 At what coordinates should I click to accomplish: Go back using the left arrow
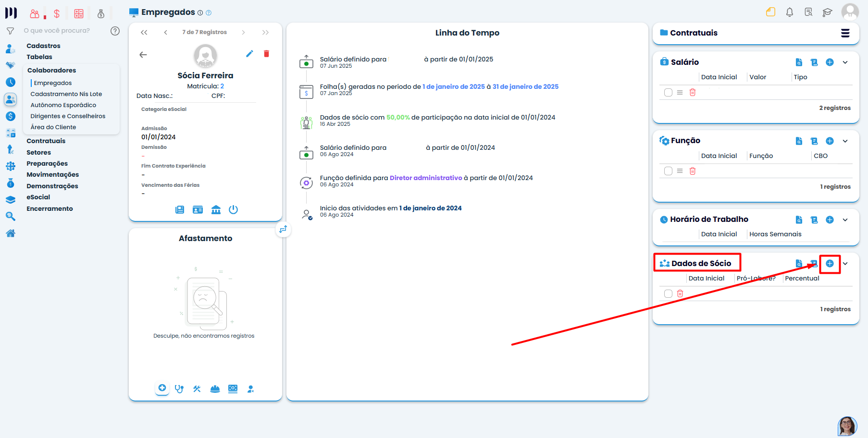click(143, 55)
